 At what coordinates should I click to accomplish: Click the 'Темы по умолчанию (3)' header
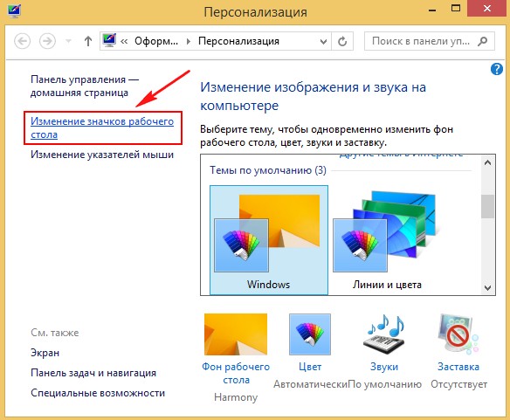click(268, 170)
